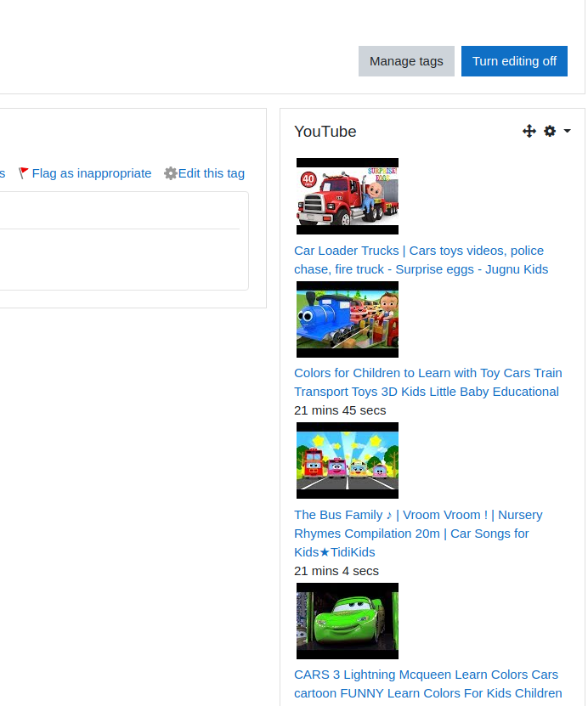Turn editing off via blue button
This screenshot has height=706, width=588.
pos(514,61)
